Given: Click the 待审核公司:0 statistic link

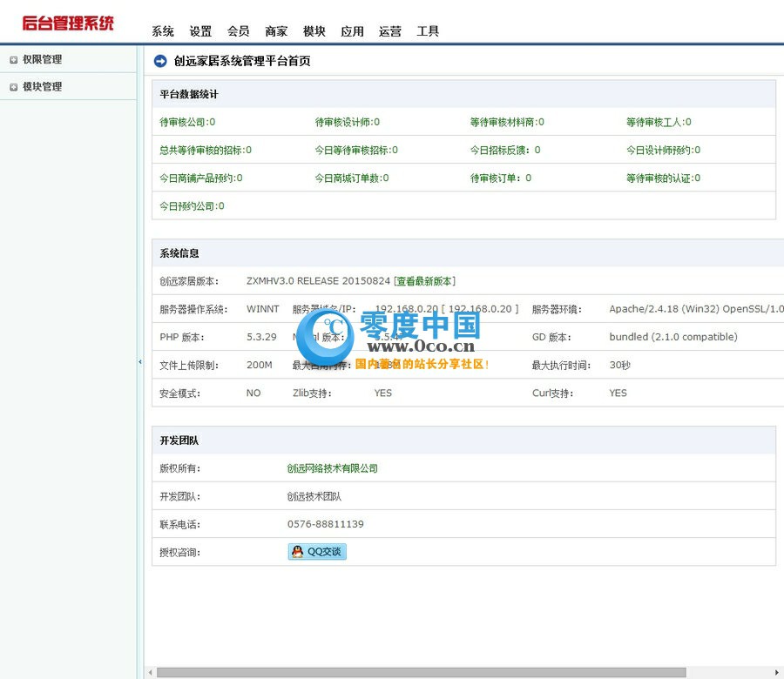Looking at the screenshot, I should coord(185,122).
